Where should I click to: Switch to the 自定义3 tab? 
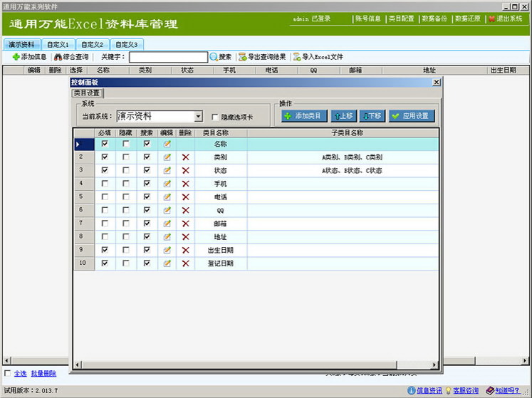click(x=127, y=44)
